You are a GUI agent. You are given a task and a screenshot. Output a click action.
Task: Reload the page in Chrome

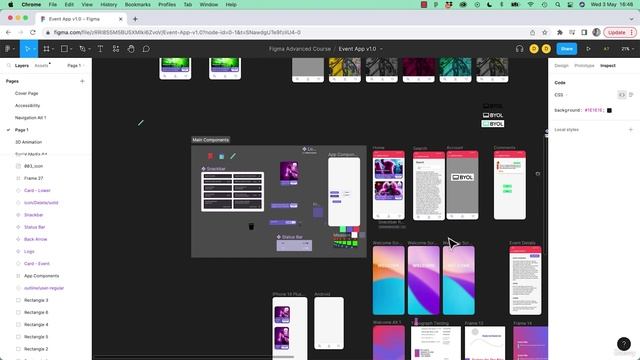point(33,32)
